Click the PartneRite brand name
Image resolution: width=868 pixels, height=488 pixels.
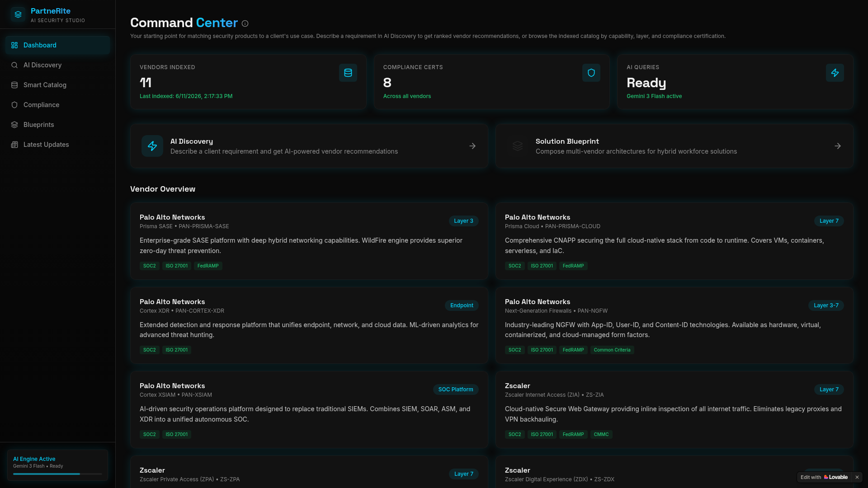coord(51,11)
